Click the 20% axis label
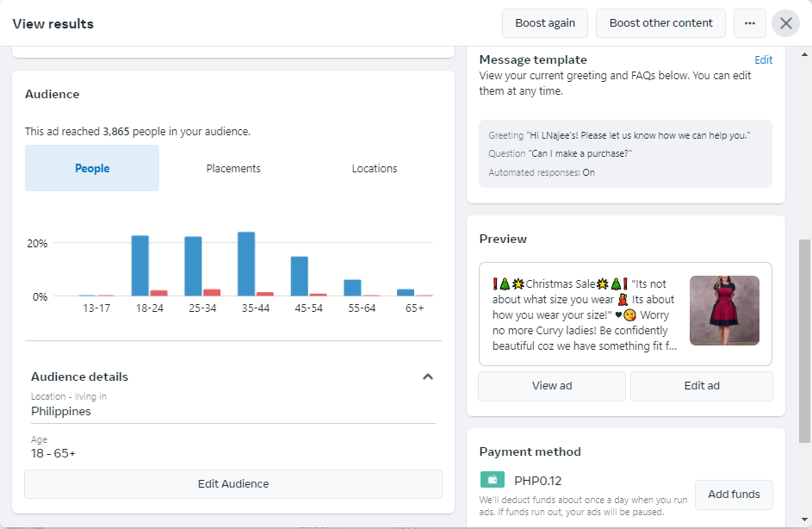812x529 pixels. [37, 244]
